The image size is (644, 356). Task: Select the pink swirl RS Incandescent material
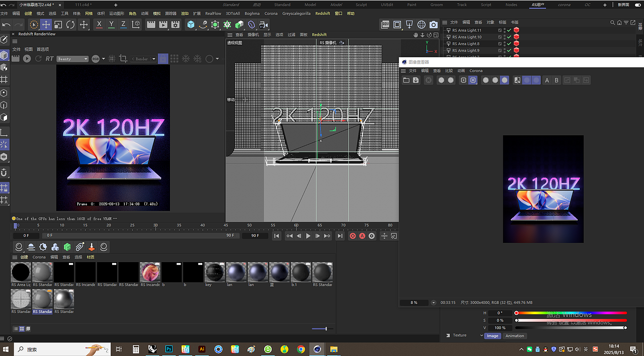click(150, 272)
